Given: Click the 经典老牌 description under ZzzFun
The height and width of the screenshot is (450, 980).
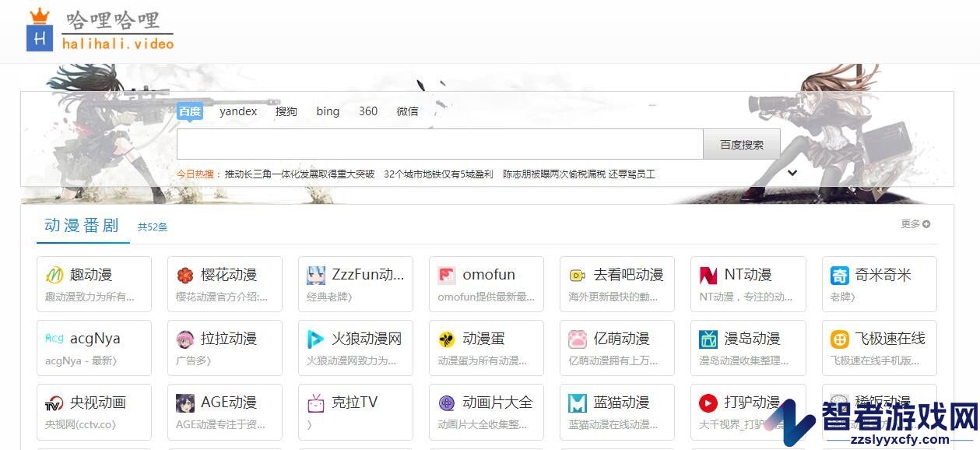Looking at the screenshot, I should tap(329, 297).
